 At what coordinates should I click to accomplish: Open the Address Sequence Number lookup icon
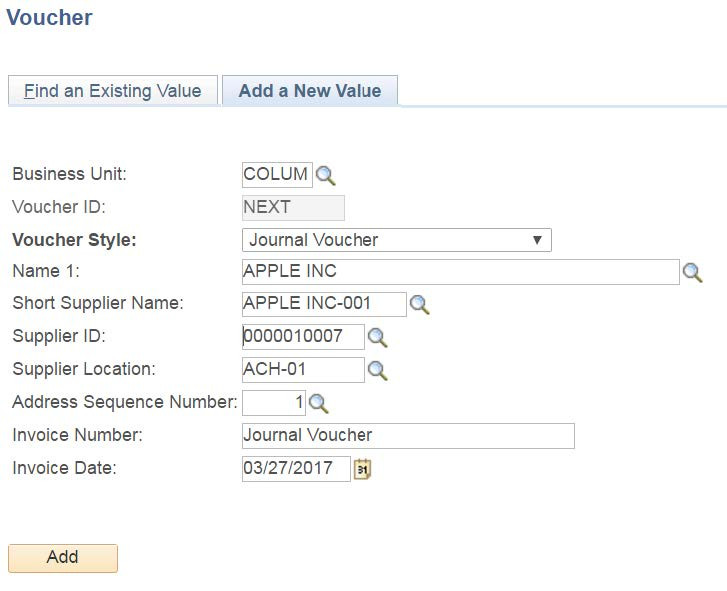coord(318,404)
